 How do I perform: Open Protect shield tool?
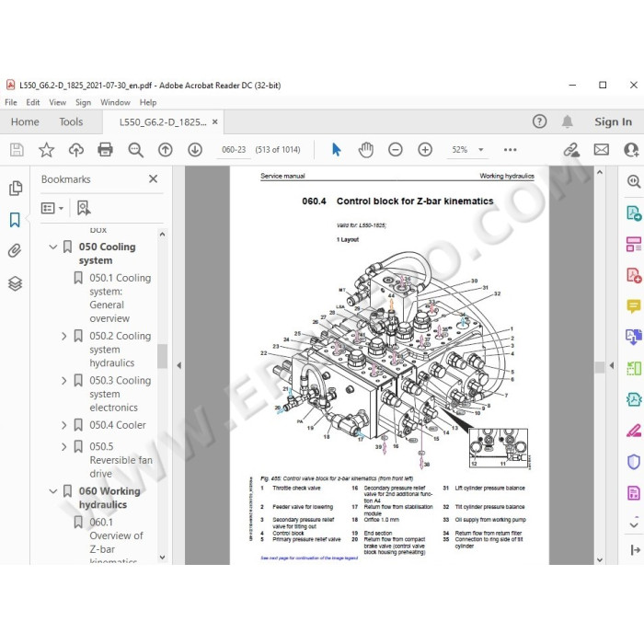point(634,462)
